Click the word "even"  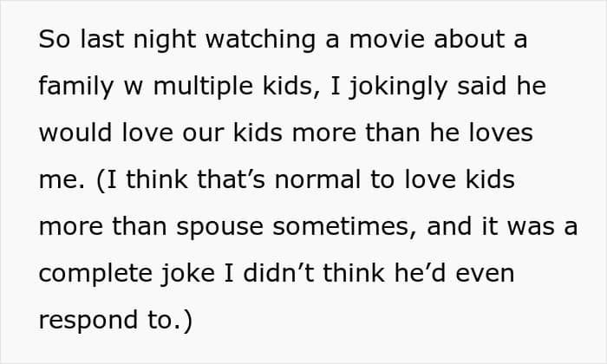pyautogui.click(x=478, y=274)
